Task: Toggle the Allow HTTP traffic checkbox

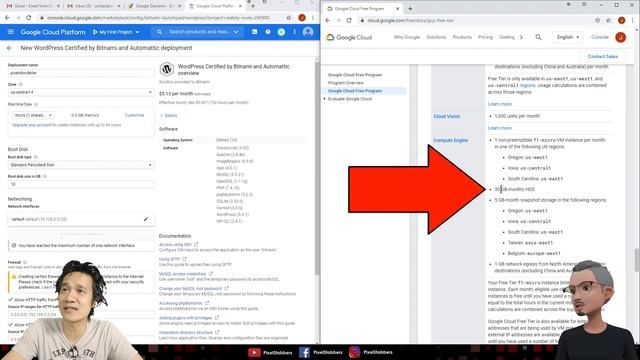Action: 11,300
